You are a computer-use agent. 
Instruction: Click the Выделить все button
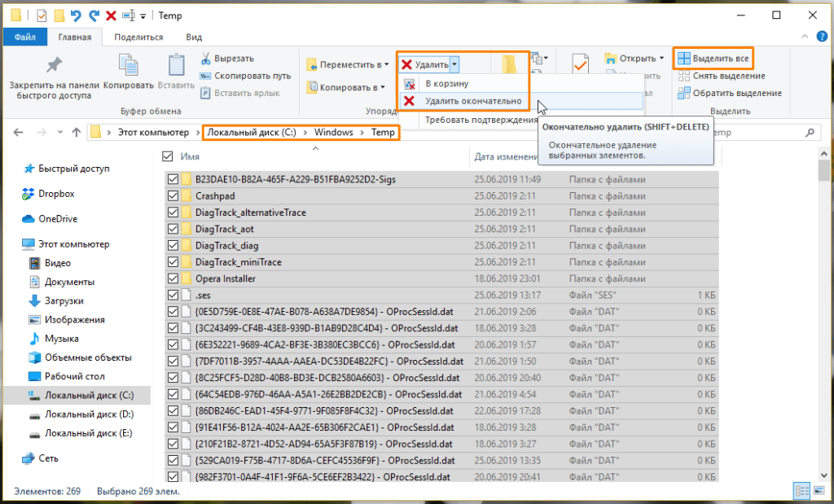[x=713, y=59]
